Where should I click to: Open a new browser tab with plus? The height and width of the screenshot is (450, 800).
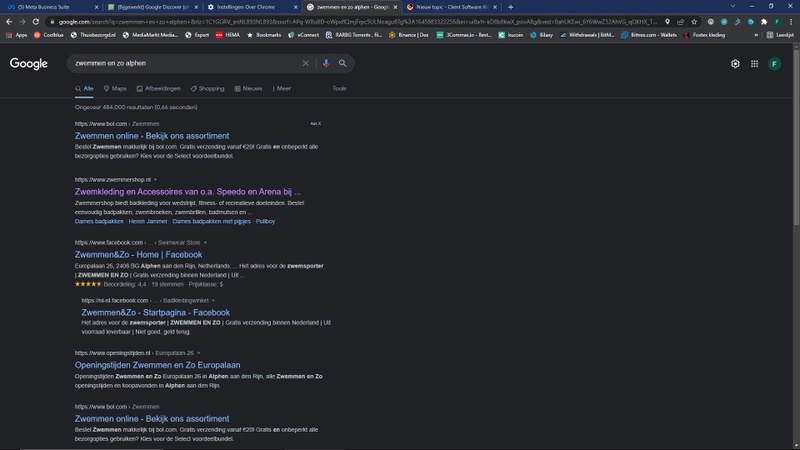click(511, 7)
